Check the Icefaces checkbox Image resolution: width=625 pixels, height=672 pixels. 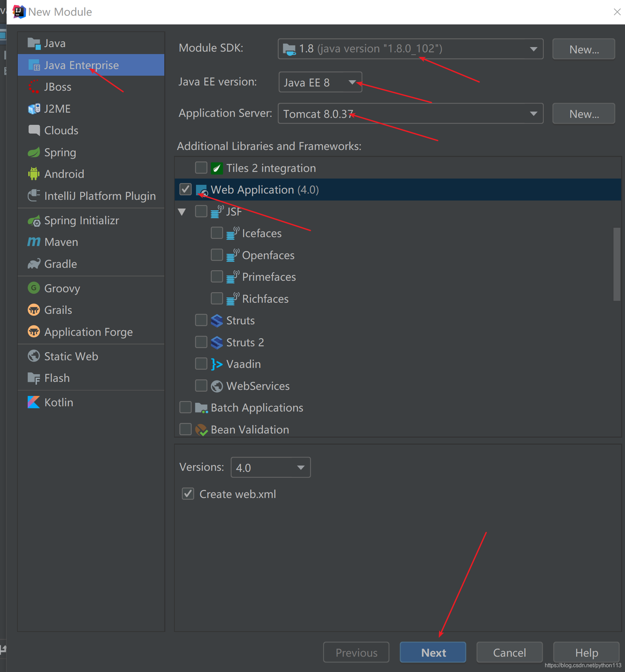click(x=217, y=233)
